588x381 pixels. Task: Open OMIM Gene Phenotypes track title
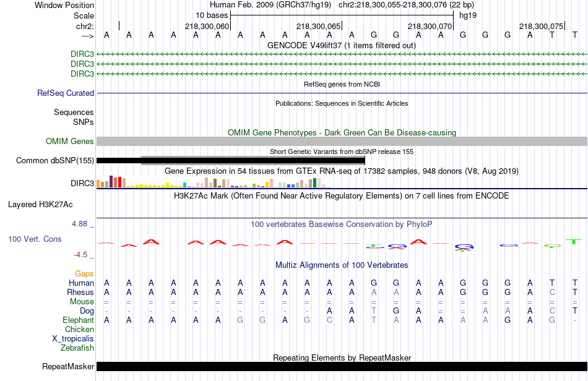pos(342,132)
